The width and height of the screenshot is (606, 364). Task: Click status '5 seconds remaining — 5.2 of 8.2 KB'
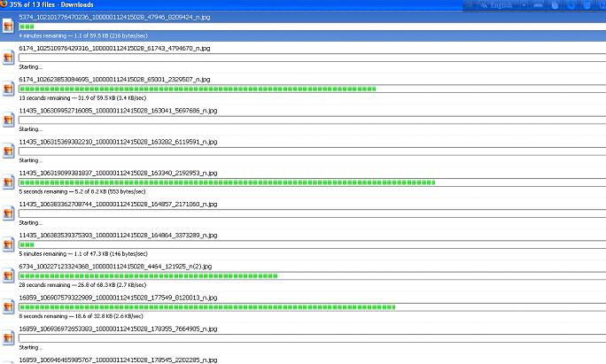82,191
